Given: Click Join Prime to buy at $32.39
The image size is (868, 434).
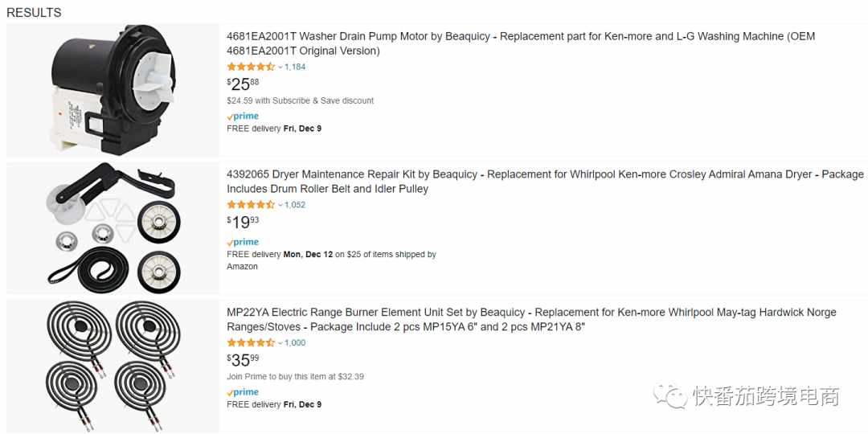Looking at the screenshot, I should (x=295, y=376).
